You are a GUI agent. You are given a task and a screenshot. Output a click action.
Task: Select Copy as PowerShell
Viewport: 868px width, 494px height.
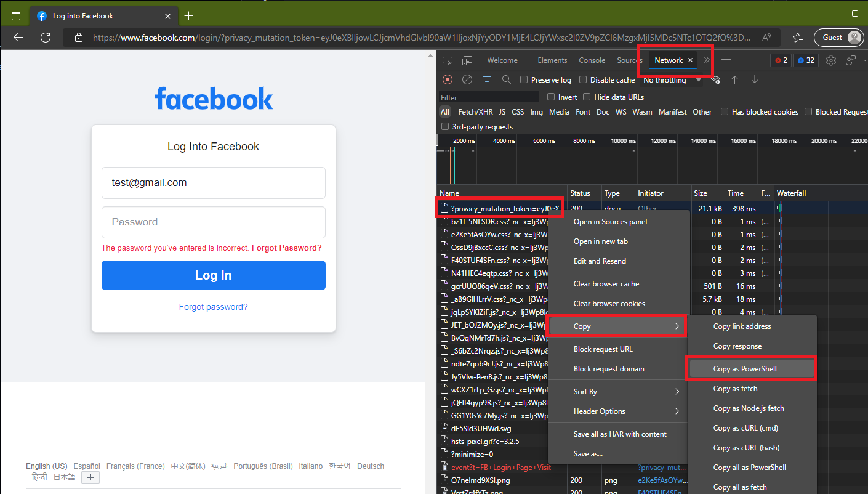pyautogui.click(x=751, y=369)
